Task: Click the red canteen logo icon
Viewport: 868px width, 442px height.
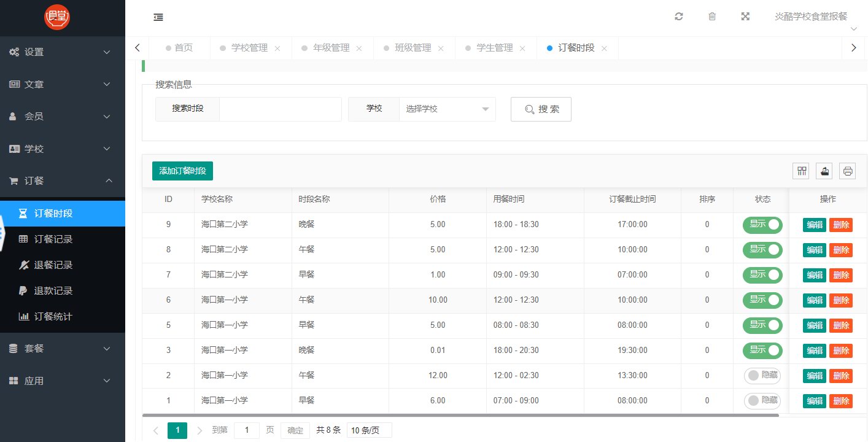Action: pos(57,17)
